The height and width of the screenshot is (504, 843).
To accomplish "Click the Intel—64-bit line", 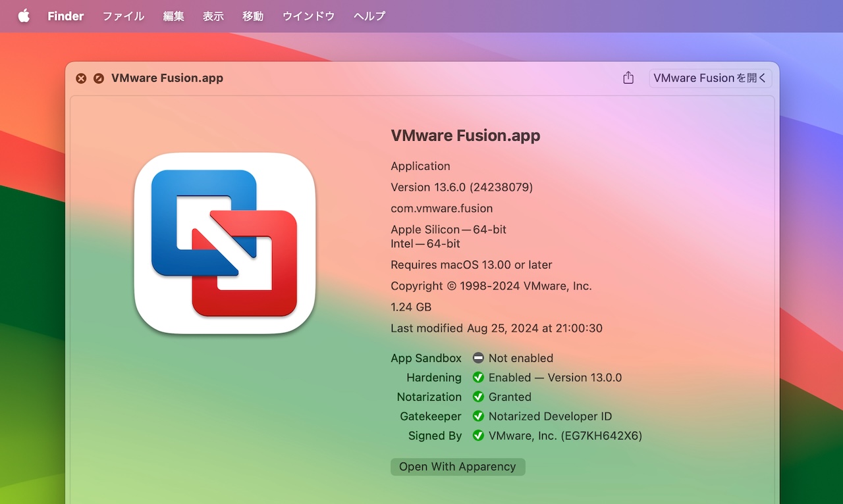I will click(x=425, y=243).
